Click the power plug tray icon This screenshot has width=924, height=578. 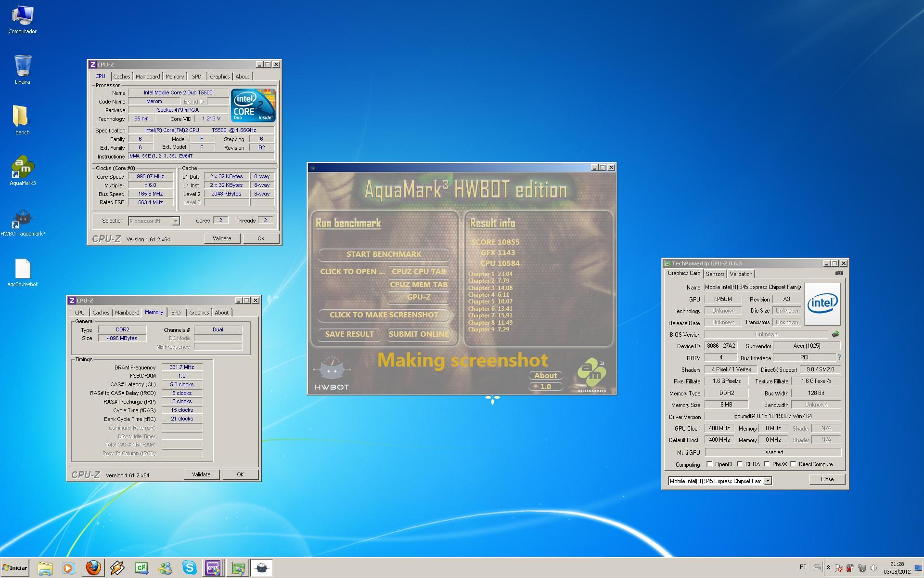pyautogui.click(x=850, y=568)
